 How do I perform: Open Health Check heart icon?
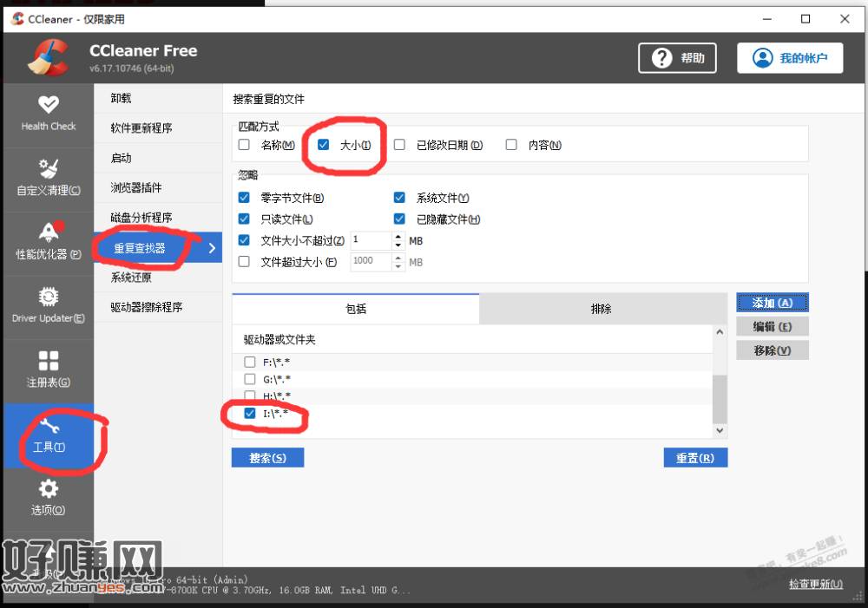[x=49, y=105]
